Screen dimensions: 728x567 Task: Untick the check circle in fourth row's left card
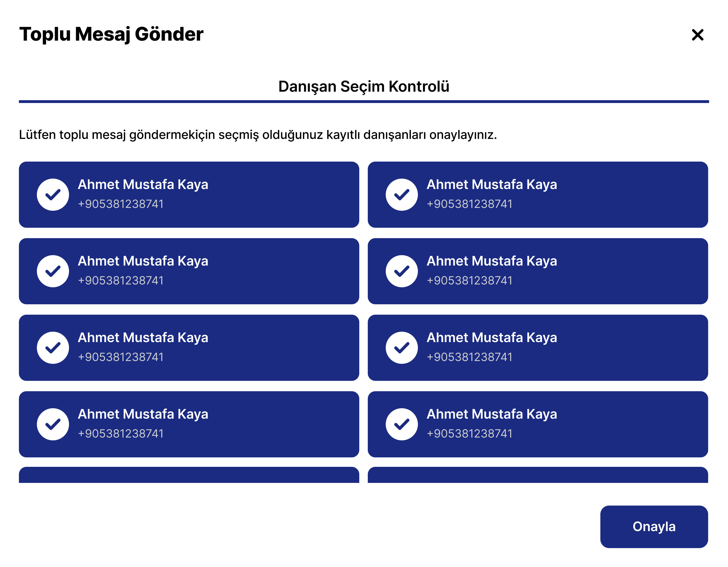pos(53,424)
